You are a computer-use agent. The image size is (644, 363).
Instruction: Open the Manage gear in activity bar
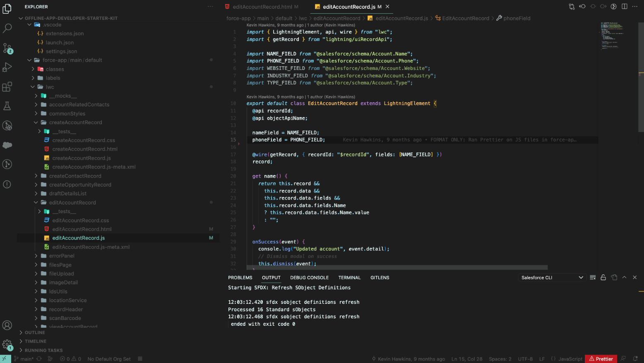[x=7, y=344]
